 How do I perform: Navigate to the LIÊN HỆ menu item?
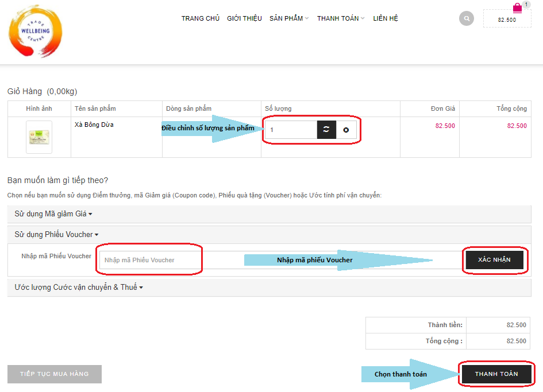coord(386,18)
